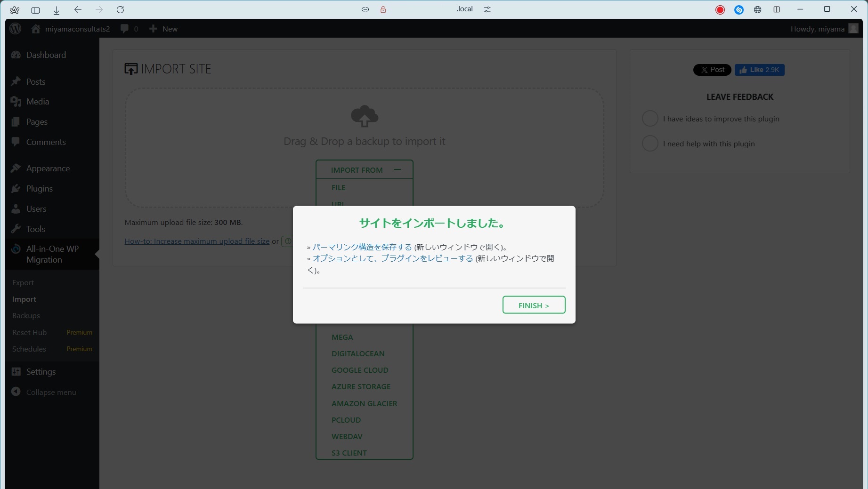The width and height of the screenshot is (868, 489).
Task: Open the Japanese save permalink structure link
Action: [x=362, y=247]
